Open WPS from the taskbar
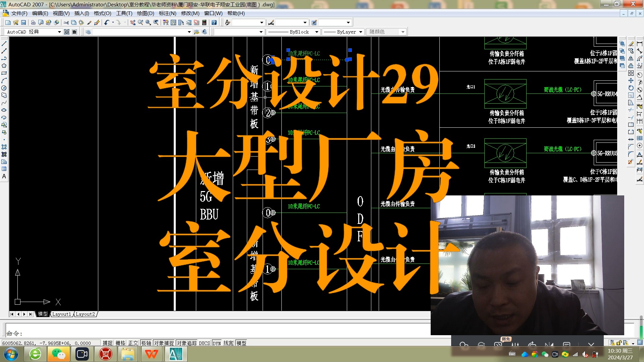The width and height of the screenshot is (644, 362). (151, 354)
